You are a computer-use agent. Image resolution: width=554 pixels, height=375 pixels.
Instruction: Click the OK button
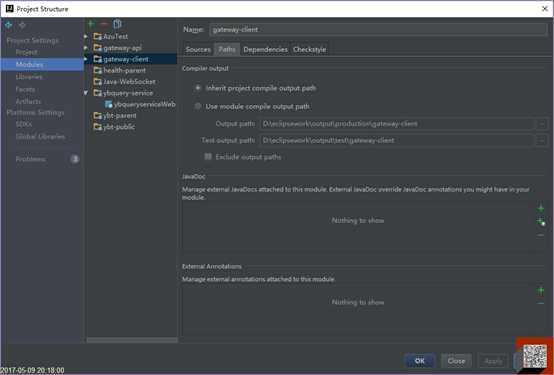pos(420,361)
